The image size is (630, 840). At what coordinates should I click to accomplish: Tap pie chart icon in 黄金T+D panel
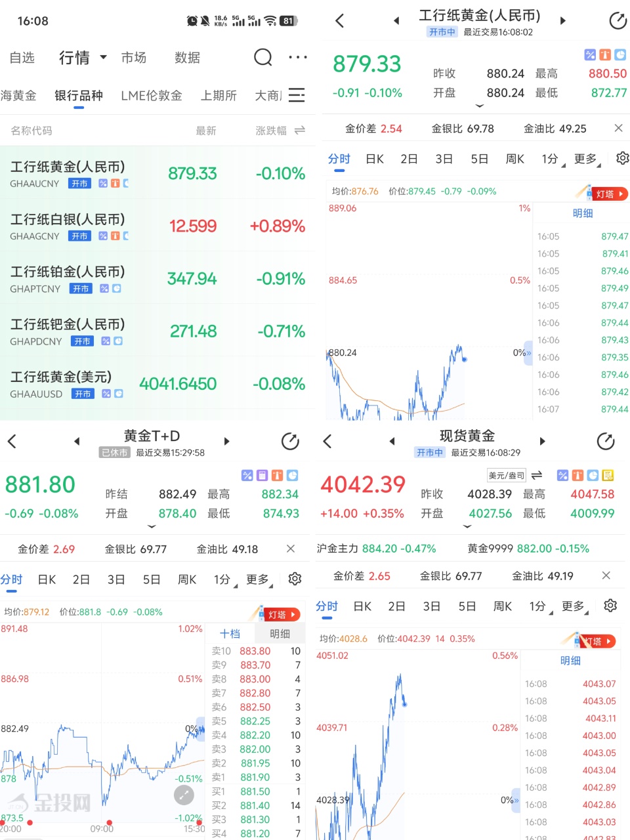pos(292,475)
